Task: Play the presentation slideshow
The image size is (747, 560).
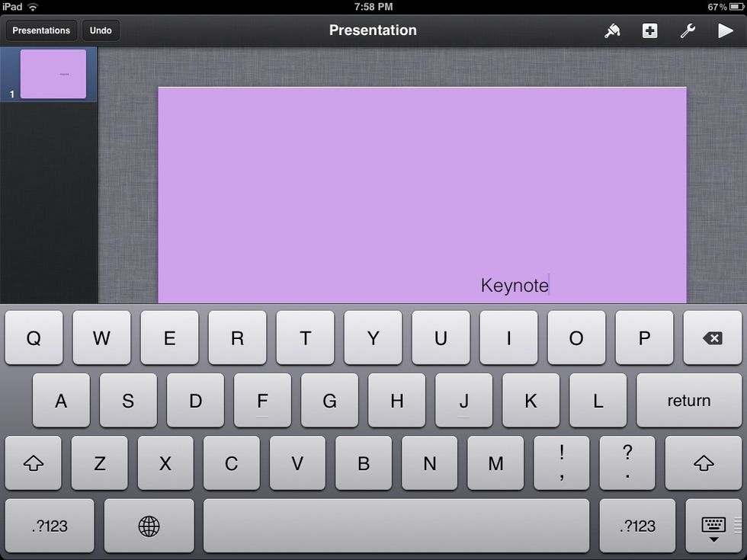Action: (725, 30)
